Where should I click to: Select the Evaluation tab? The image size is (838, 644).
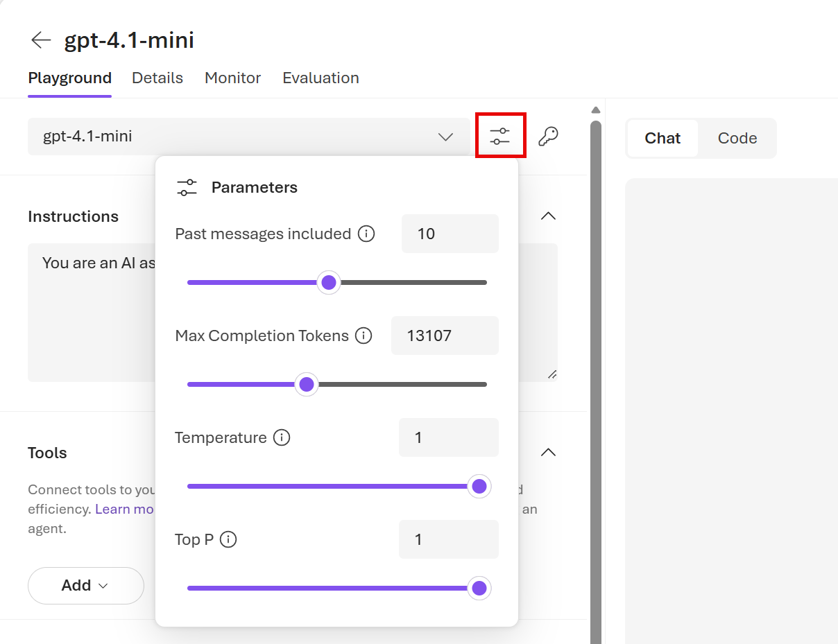(320, 78)
